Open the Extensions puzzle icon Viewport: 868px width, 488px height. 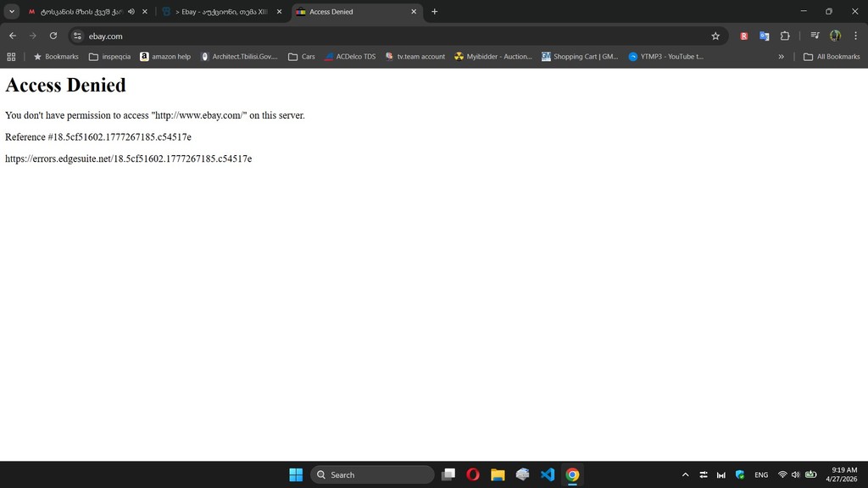click(785, 36)
